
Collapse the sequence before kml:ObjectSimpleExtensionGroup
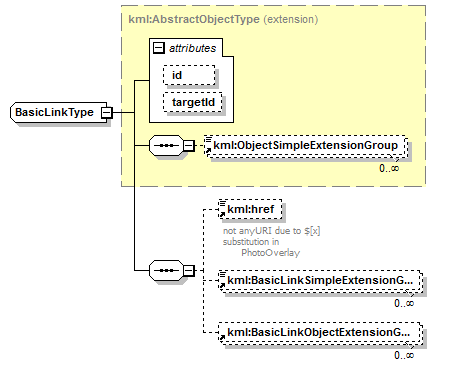pyautogui.click(x=189, y=146)
